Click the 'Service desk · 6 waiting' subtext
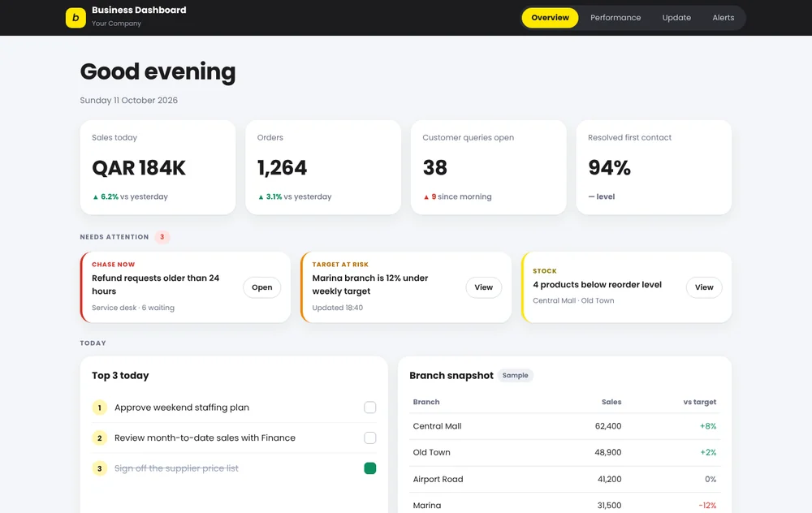812x513 pixels. point(133,308)
